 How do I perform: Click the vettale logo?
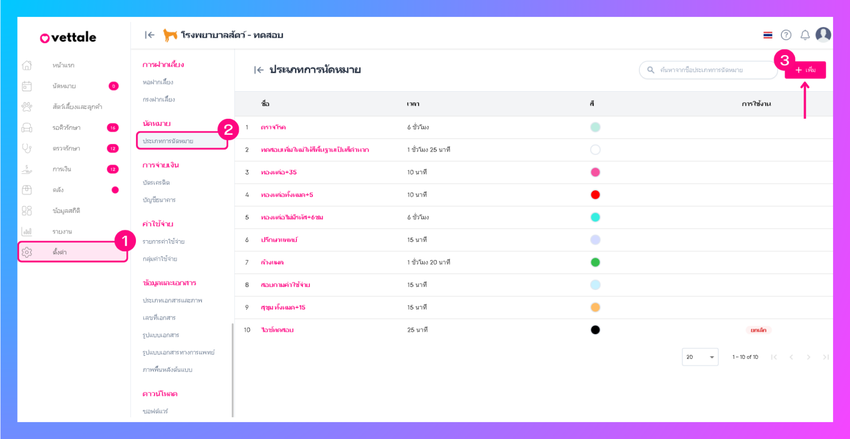68,37
